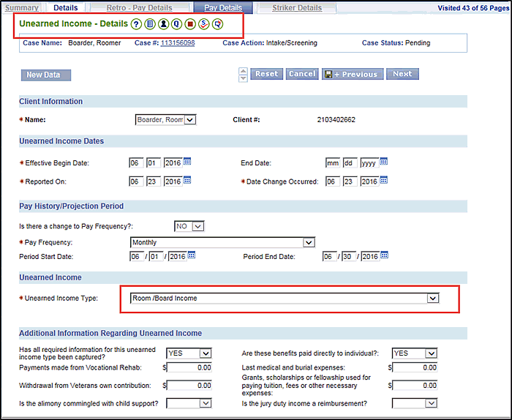Click the dollar sign icon in header

pyautogui.click(x=204, y=24)
